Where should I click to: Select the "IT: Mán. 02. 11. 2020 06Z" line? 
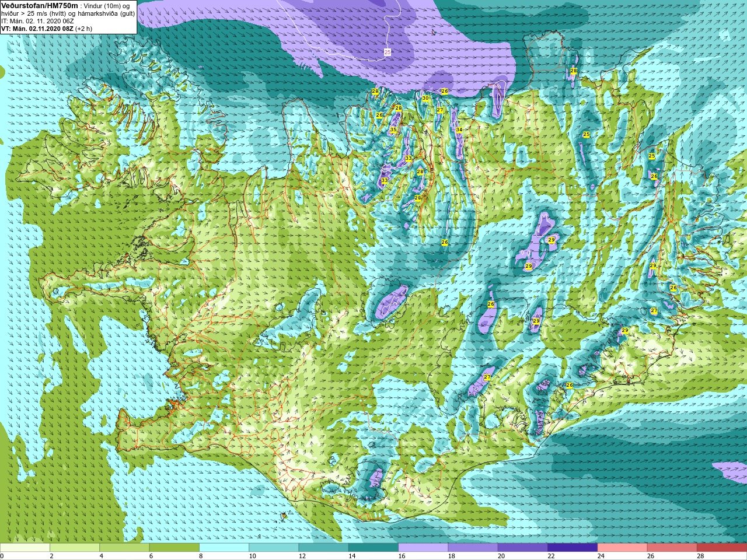click(x=38, y=21)
